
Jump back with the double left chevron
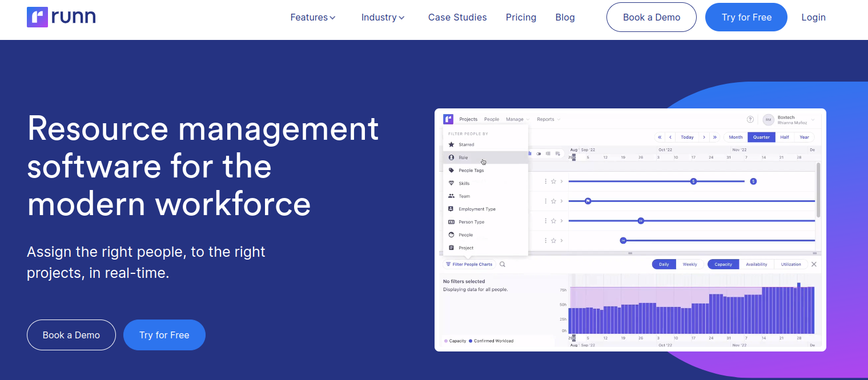(x=660, y=137)
